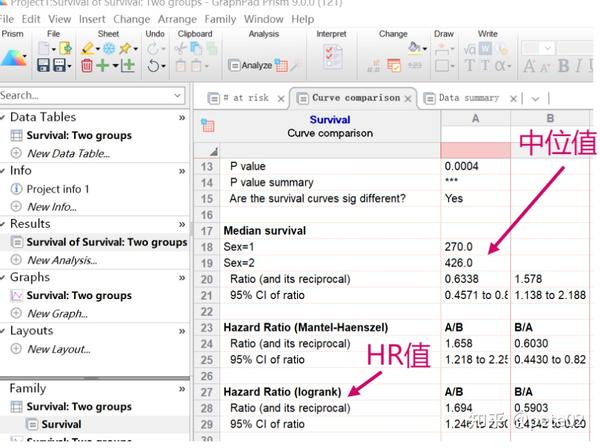This screenshot has width=600, height=448.
Task: Open Project info 1 sheet
Action: point(58,189)
